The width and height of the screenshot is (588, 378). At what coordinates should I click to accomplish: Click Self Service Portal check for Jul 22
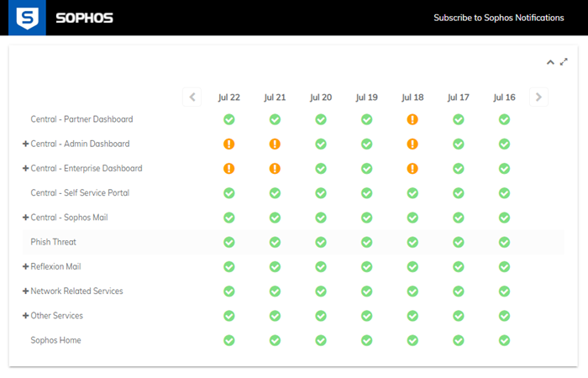click(229, 193)
